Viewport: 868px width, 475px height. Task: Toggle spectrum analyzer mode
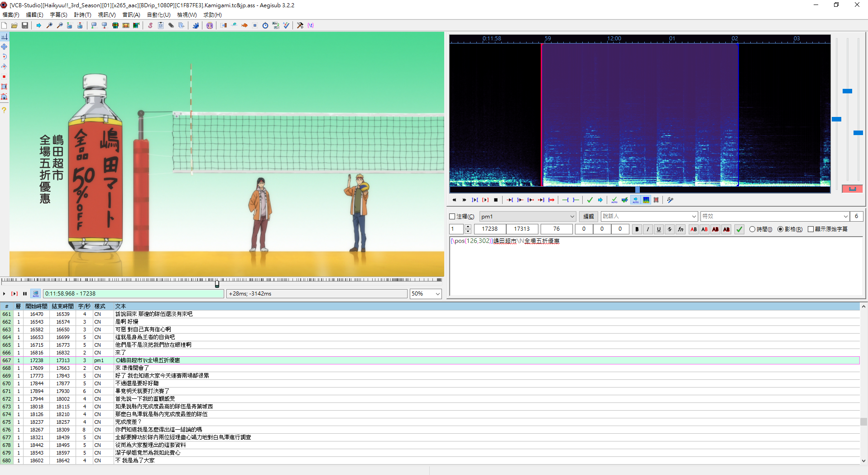646,200
